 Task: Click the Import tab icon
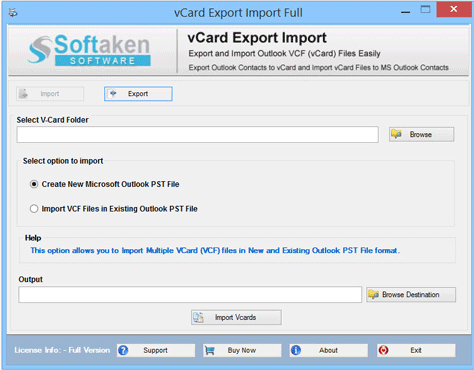point(23,94)
